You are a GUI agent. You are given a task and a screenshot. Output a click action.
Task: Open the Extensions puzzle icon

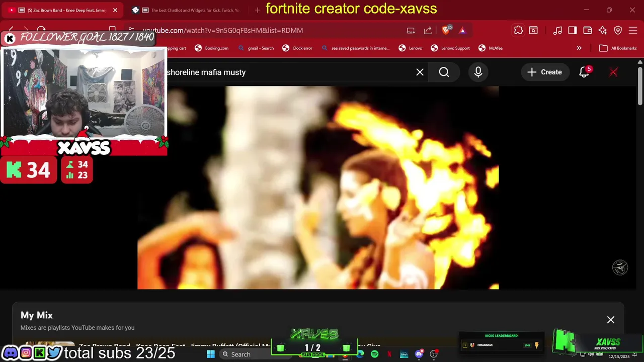pos(518,30)
